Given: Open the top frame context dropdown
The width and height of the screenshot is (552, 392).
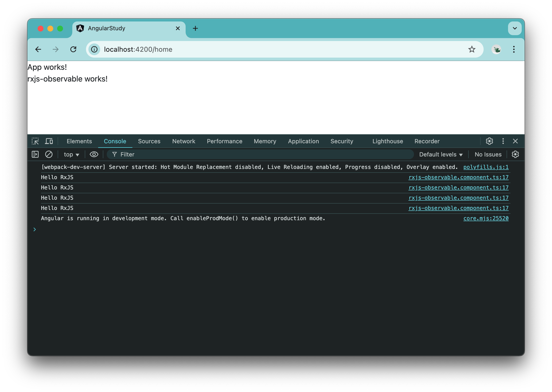Looking at the screenshot, I should 71,154.
